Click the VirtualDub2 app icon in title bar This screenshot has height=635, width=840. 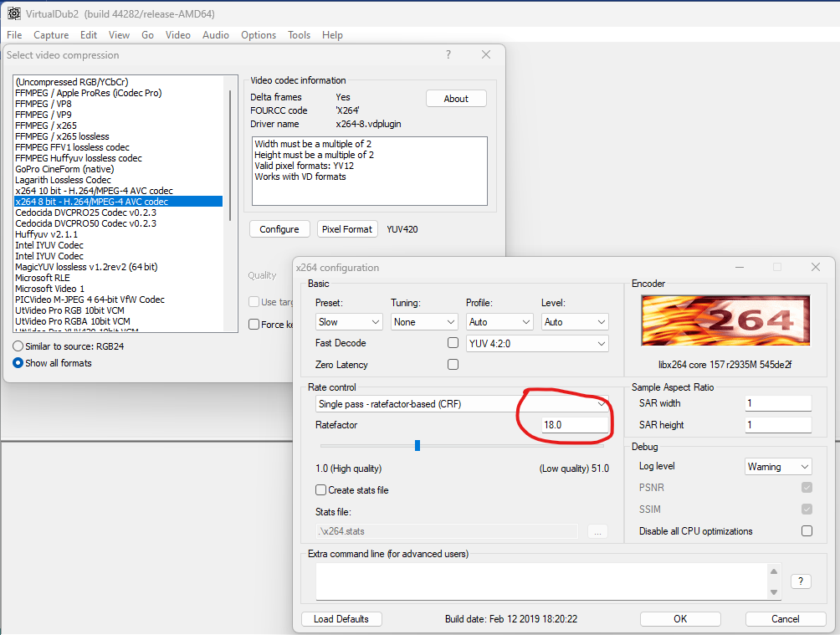coord(13,13)
